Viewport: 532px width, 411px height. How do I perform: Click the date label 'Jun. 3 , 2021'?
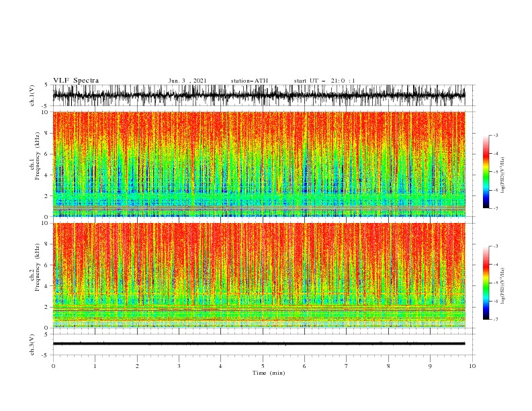187,81
